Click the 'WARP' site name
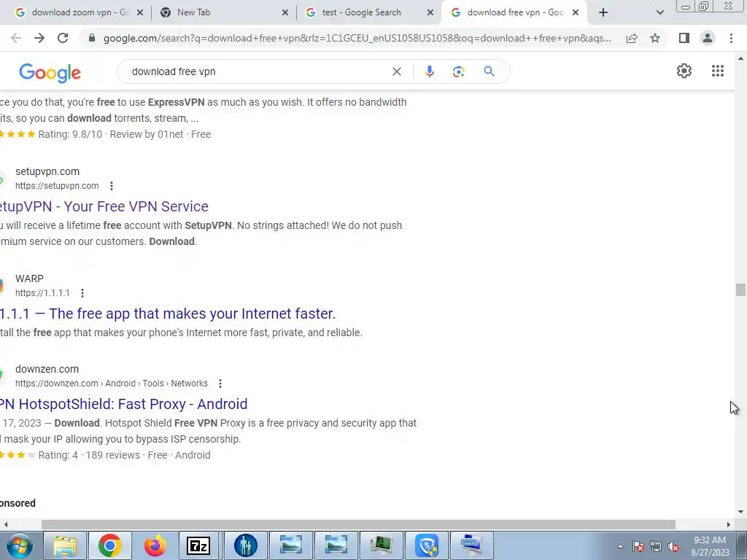 (x=29, y=279)
